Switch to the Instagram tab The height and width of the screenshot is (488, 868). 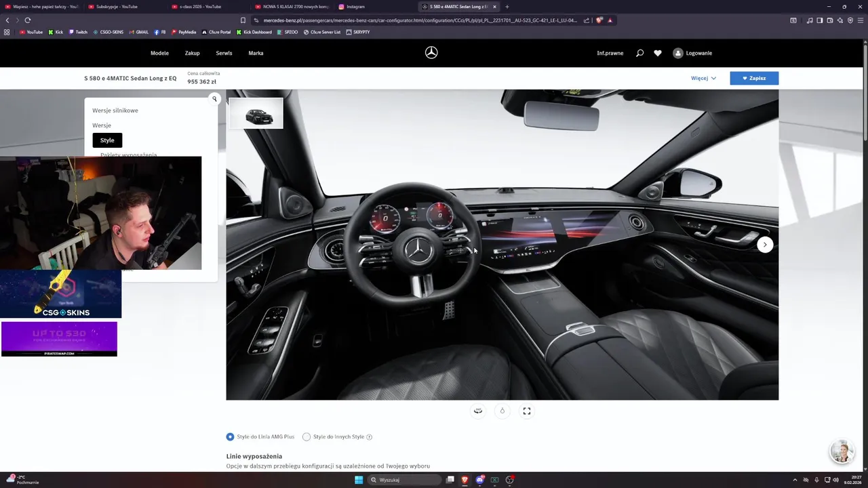tap(375, 7)
